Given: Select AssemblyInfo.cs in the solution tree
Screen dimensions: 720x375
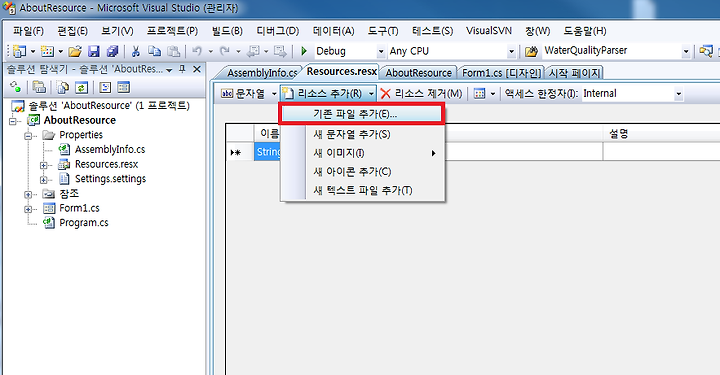Looking at the screenshot, I should click(110, 150).
